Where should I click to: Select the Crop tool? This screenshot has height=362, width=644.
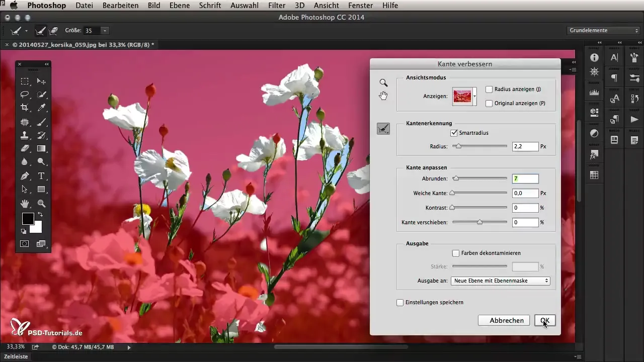pyautogui.click(x=24, y=108)
